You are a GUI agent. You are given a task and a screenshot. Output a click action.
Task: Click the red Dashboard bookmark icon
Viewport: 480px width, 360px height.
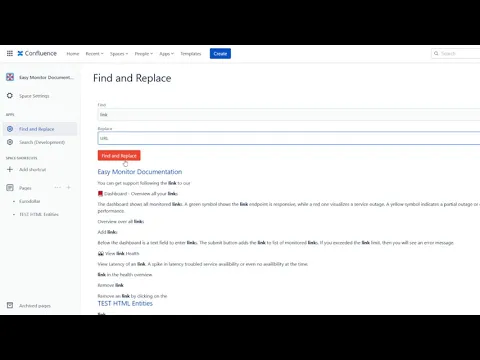[x=100, y=194]
